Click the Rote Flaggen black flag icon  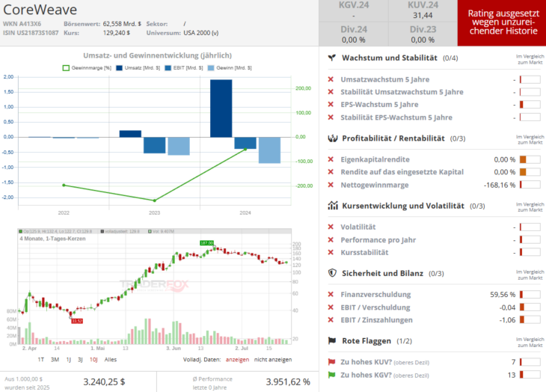coord(332,341)
